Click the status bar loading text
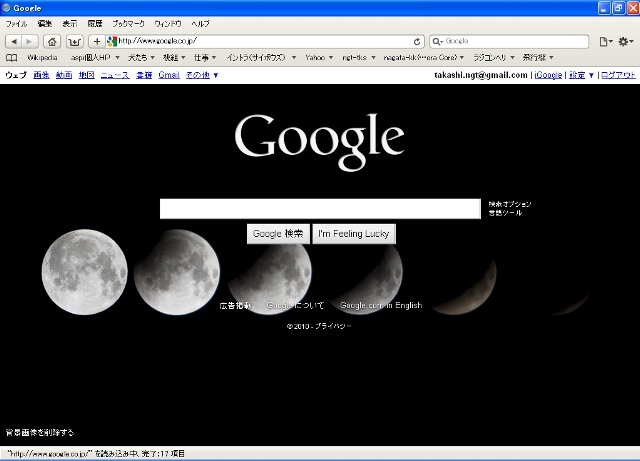The image size is (640, 461). [96, 454]
